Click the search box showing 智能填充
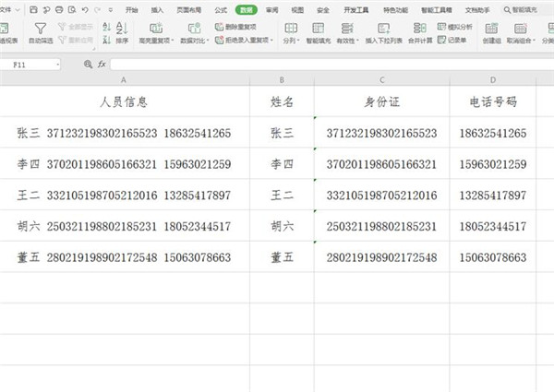554x392 pixels. click(x=525, y=10)
